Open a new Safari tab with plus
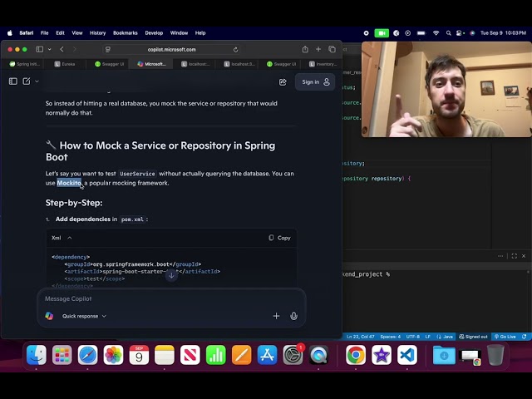Image resolution: width=532 pixels, height=399 pixels. (x=318, y=49)
